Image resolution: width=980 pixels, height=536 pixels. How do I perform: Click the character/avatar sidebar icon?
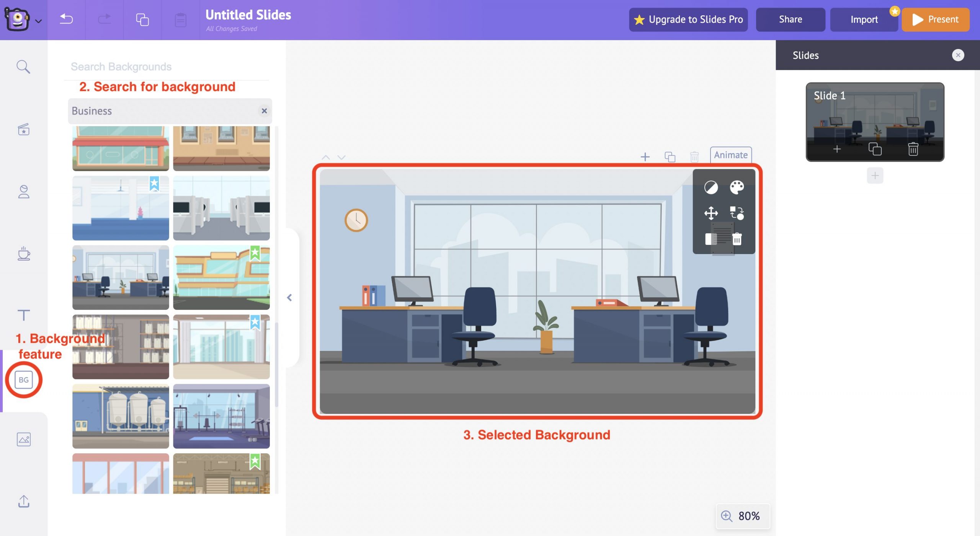coord(24,191)
